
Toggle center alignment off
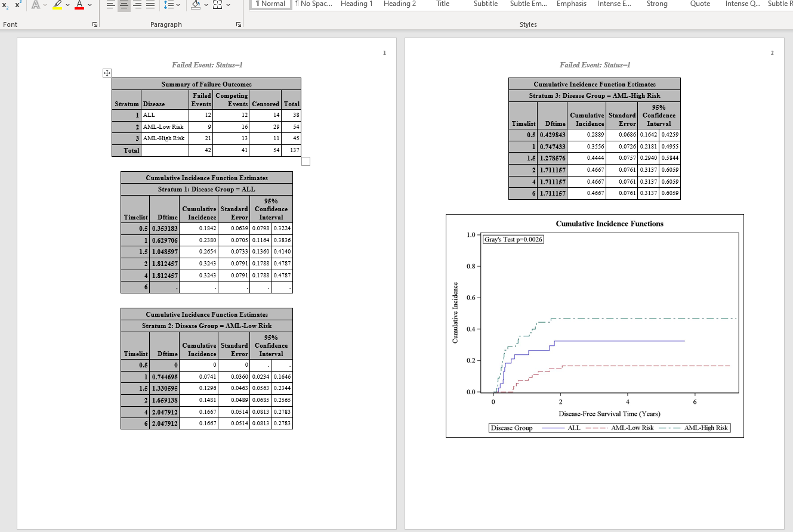[124, 5]
